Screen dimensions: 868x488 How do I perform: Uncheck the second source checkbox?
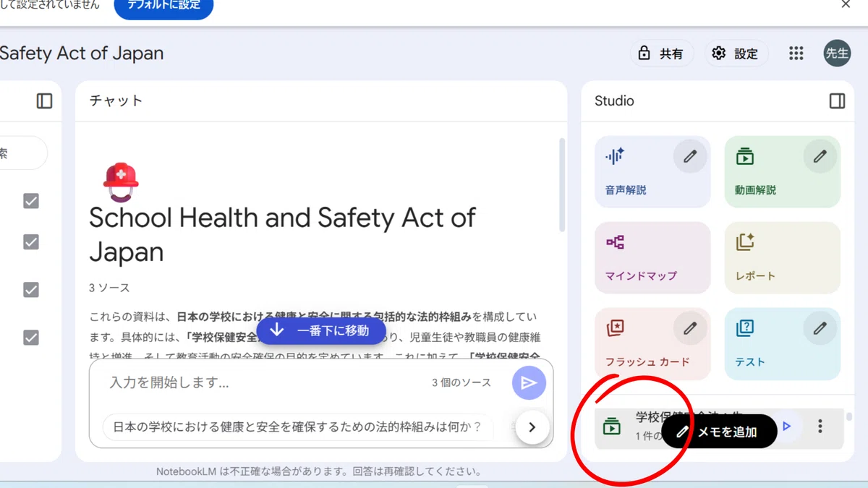tap(31, 242)
